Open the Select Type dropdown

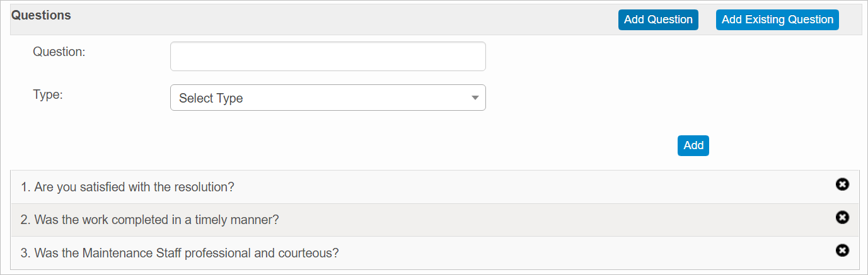[328, 98]
